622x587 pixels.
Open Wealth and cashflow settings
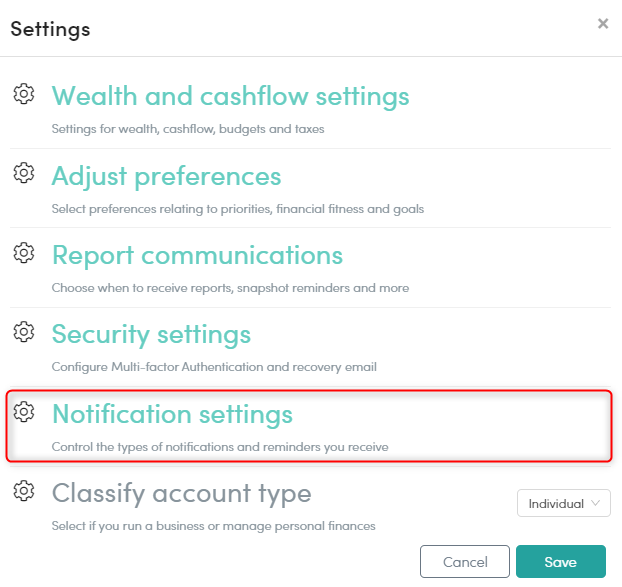(230, 96)
